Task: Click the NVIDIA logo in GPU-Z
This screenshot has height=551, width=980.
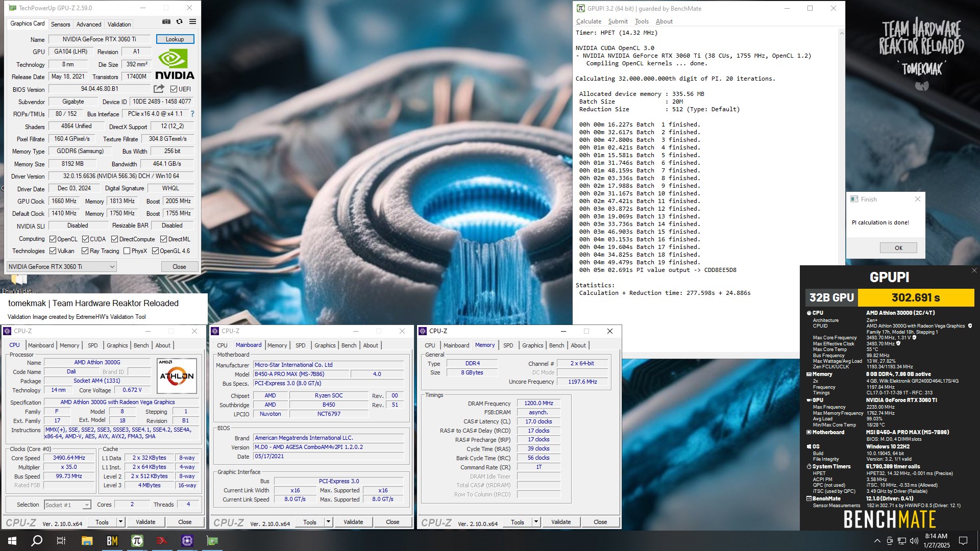Action: coord(175,65)
